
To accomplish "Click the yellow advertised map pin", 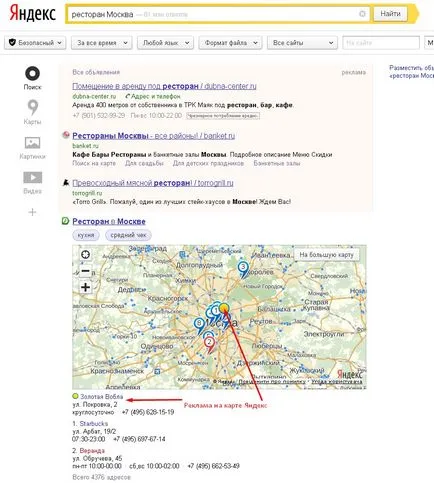I will click(x=224, y=307).
